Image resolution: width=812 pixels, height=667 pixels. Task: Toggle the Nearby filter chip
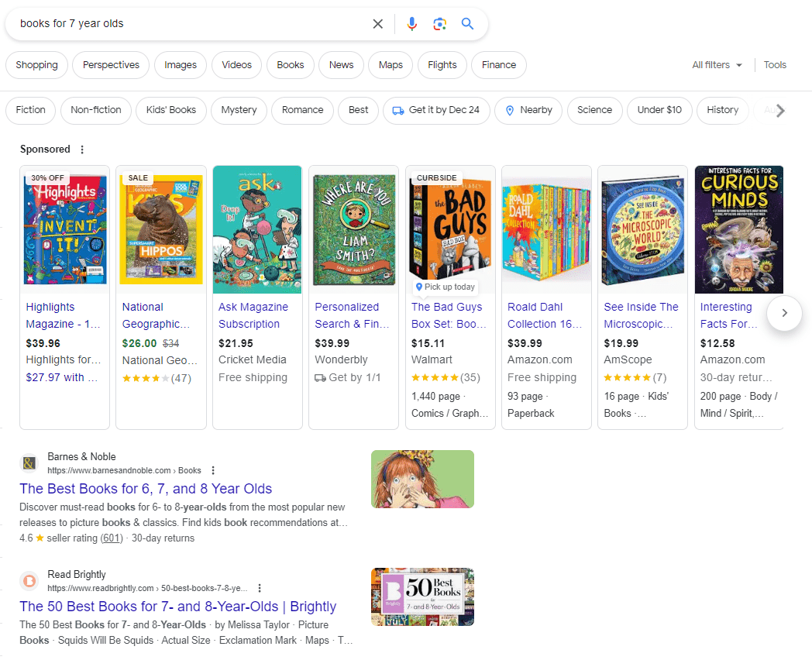pyautogui.click(x=528, y=110)
